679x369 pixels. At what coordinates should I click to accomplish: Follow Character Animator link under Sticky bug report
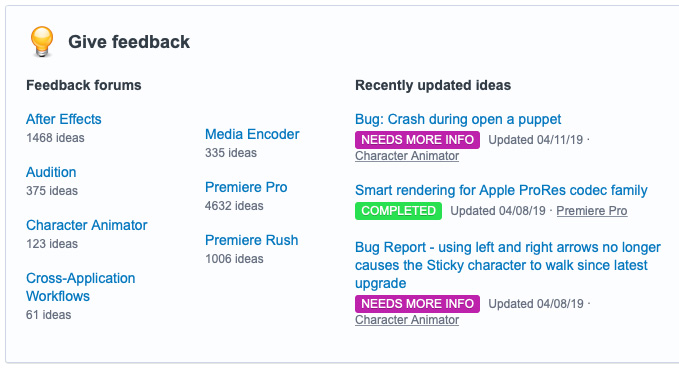pyautogui.click(x=407, y=320)
